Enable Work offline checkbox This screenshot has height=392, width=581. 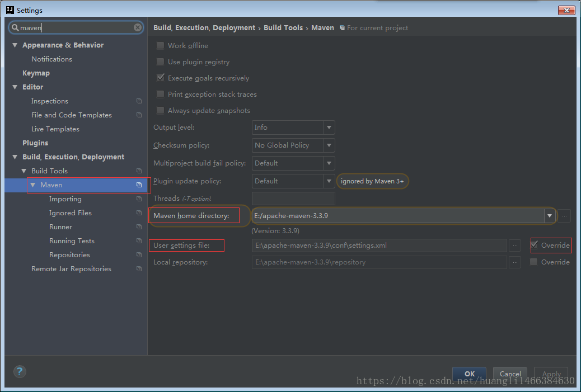point(160,45)
